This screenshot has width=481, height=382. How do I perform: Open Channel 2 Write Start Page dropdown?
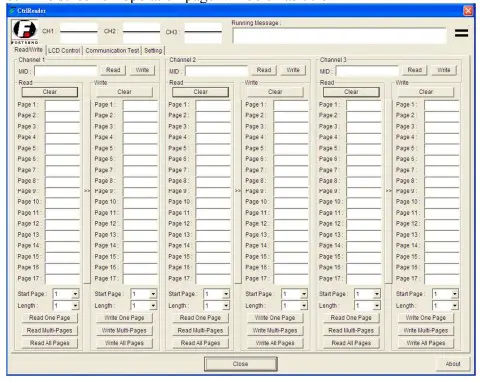pyautogui.click(x=304, y=294)
